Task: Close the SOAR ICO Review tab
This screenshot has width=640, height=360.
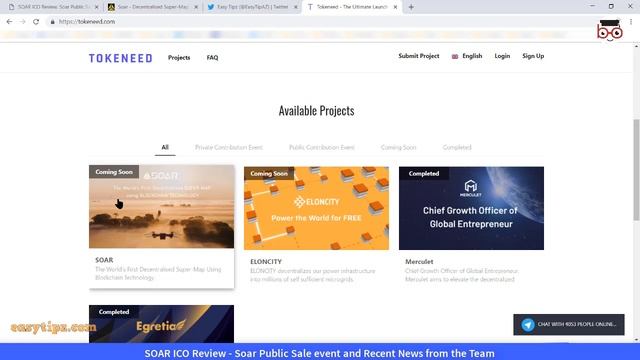Action: point(97,7)
